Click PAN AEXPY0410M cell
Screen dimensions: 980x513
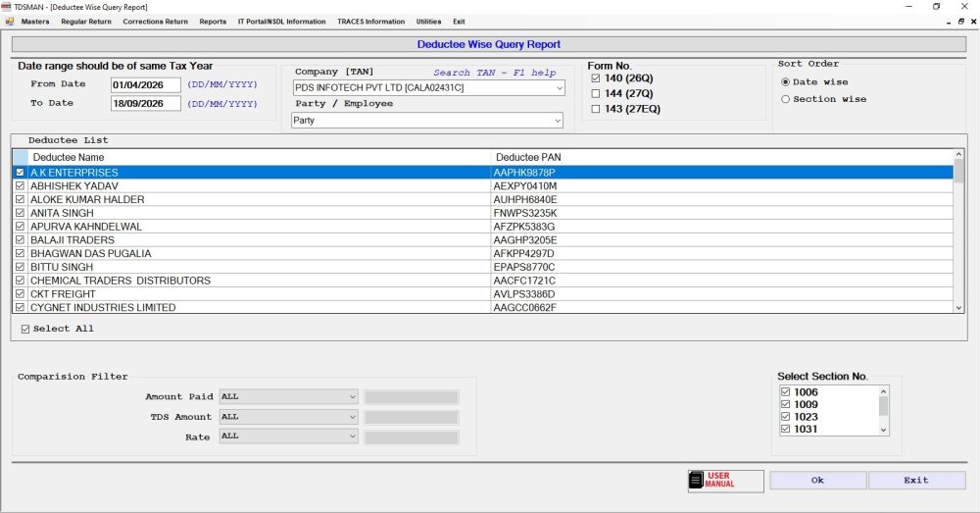tap(722, 185)
